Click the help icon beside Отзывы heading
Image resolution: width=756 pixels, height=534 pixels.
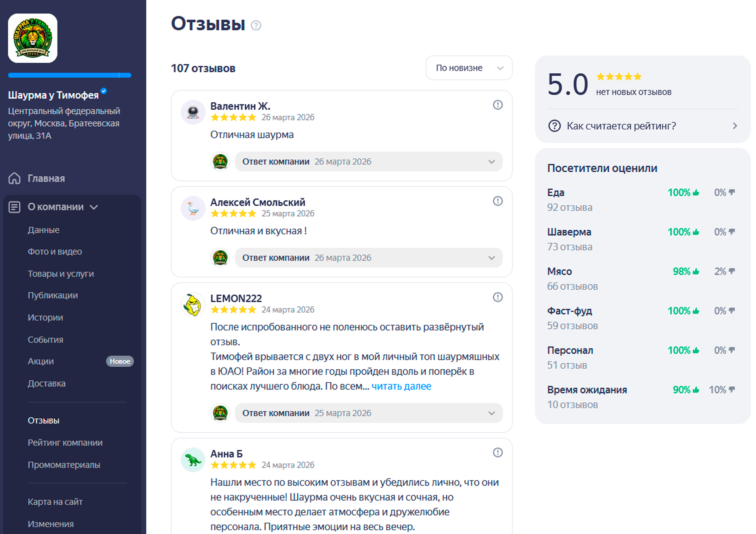[256, 25]
